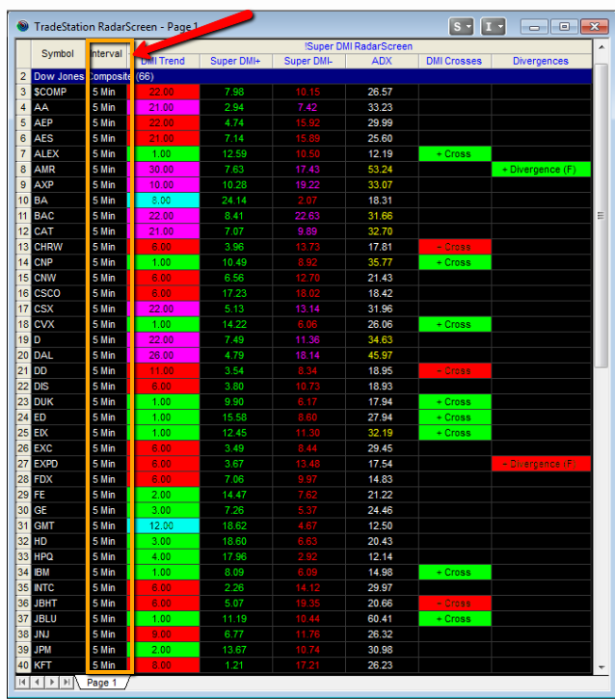
Task: Select the ALEX symbol cell
Action: pyautogui.click(x=58, y=153)
